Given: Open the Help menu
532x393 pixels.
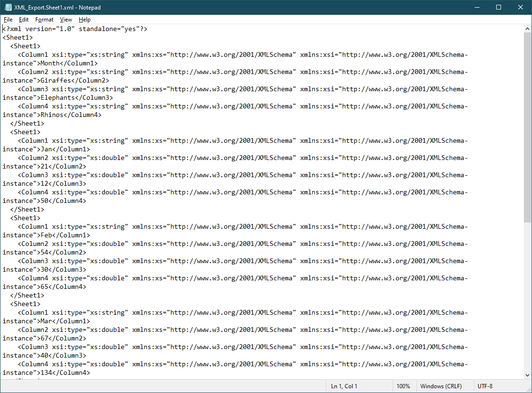Looking at the screenshot, I should pos(84,20).
